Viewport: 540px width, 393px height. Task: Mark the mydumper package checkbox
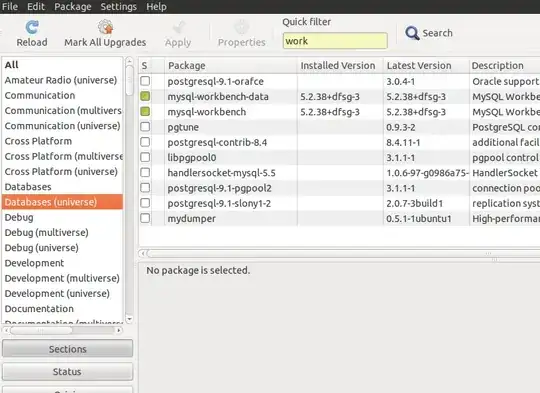145,218
